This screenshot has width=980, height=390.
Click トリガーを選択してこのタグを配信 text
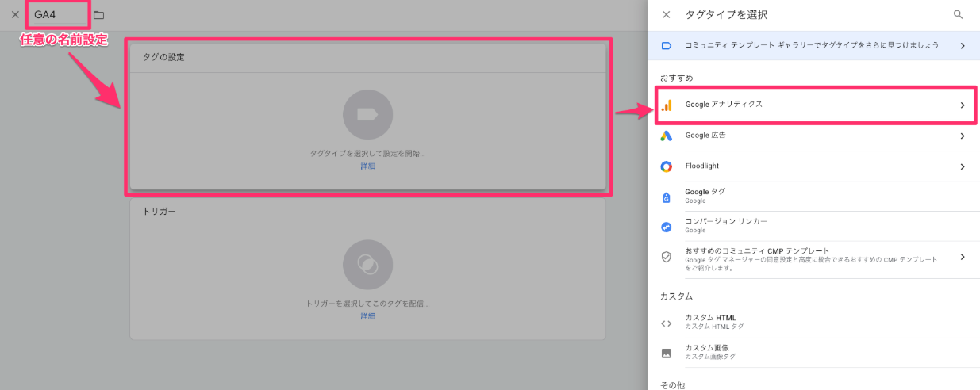point(367,304)
